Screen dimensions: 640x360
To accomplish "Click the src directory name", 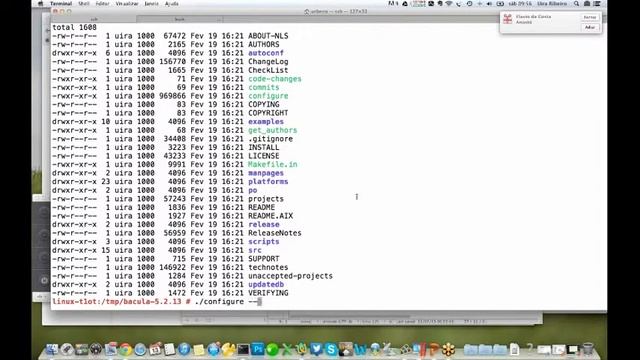I will [255, 250].
